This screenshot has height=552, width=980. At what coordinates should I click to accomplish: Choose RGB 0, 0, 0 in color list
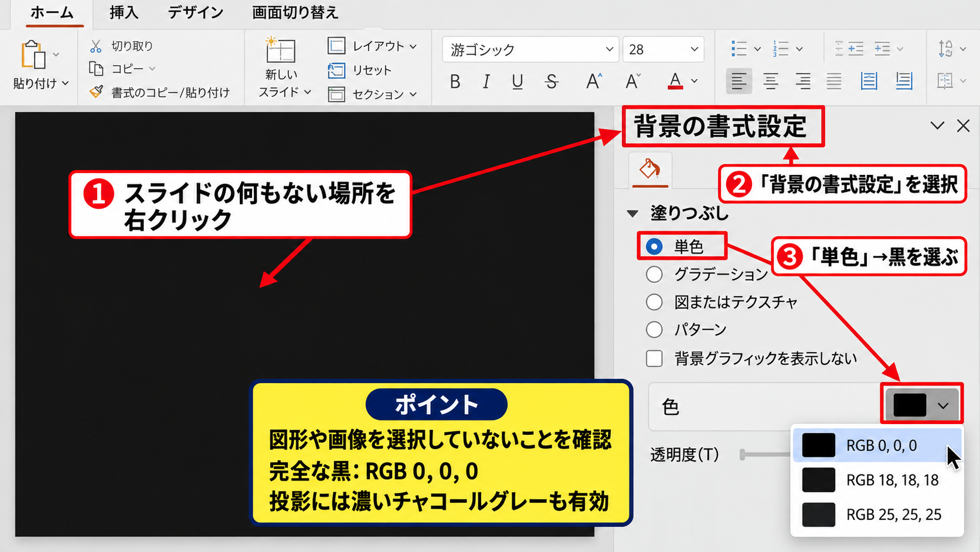click(877, 445)
